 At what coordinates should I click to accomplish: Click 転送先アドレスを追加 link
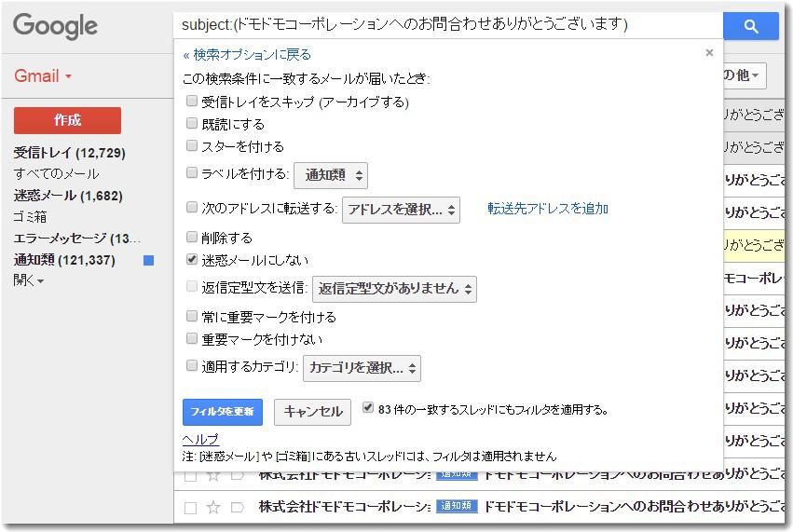(x=548, y=209)
